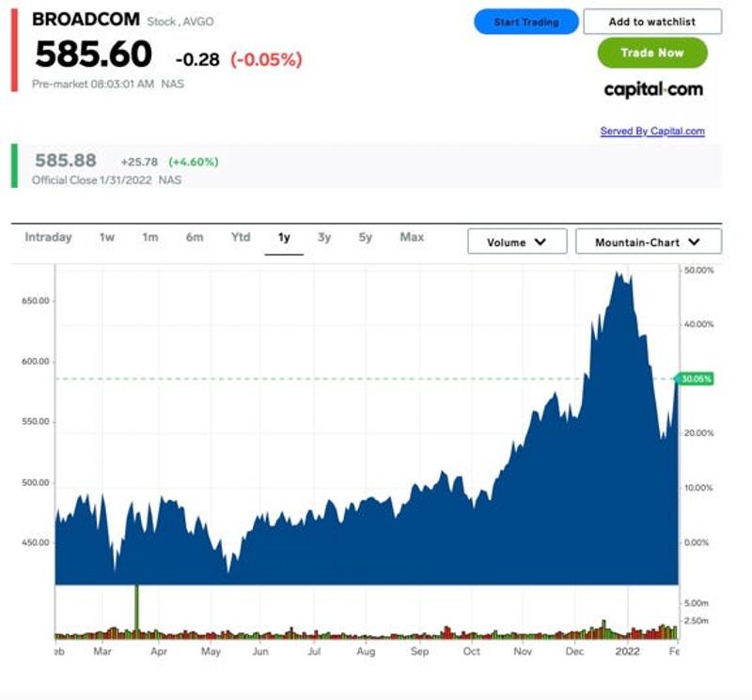Click the 650.00 price axis label

click(x=36, y=301)
